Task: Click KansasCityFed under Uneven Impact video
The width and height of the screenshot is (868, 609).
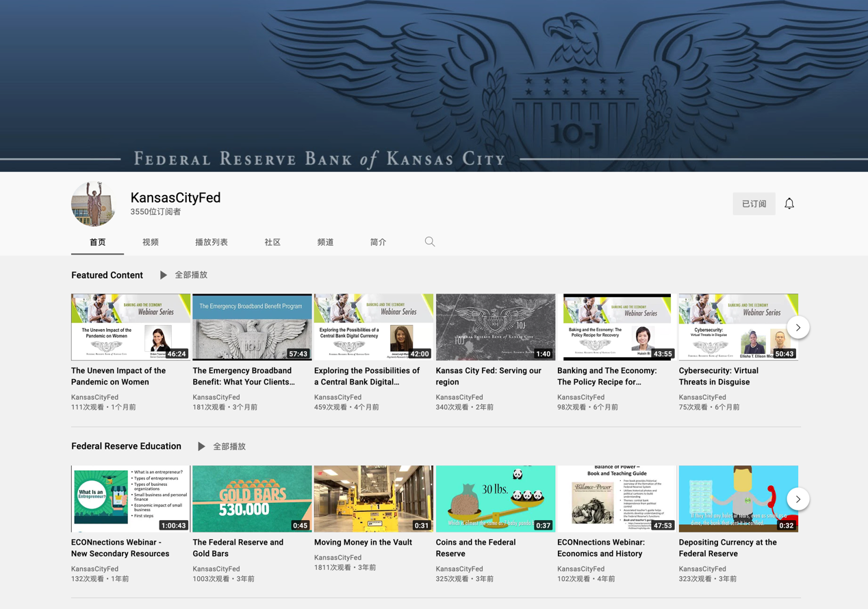Action: click(x=94, y=397)
